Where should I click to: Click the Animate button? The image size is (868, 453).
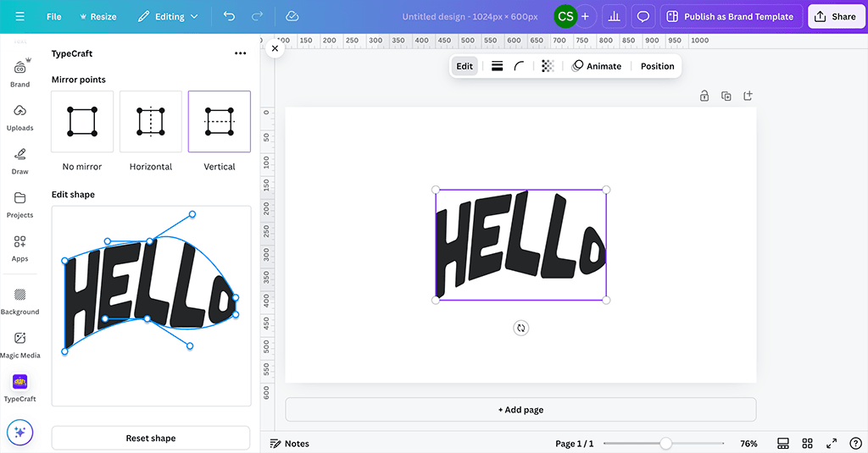tap(596, 66)
